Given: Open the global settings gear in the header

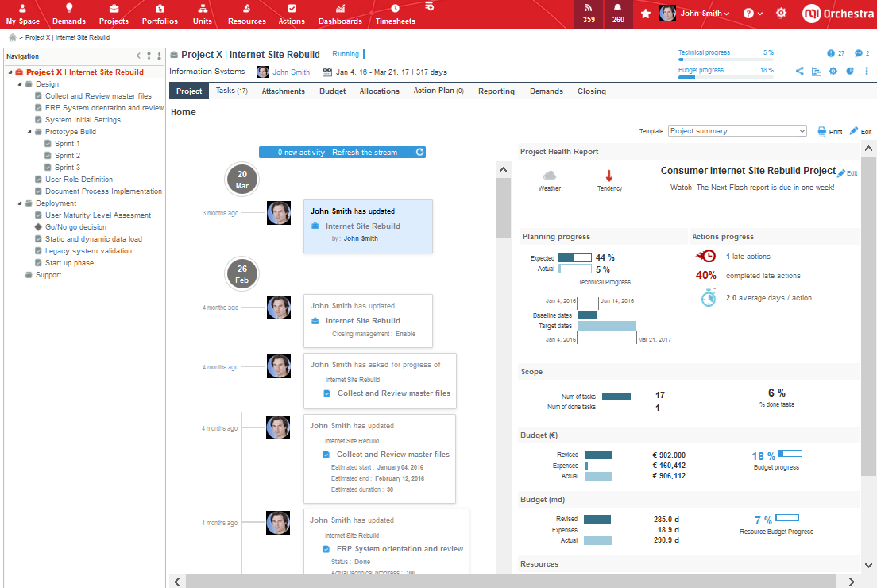Looking at the screenshot, I should coord(782,13).
